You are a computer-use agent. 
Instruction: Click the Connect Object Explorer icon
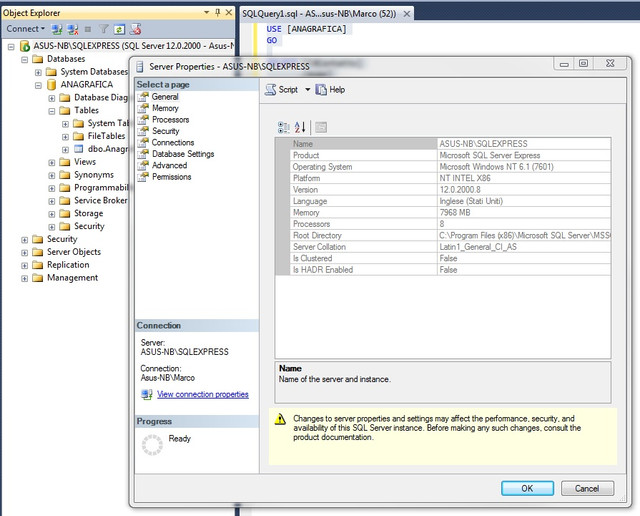point(57,29)
